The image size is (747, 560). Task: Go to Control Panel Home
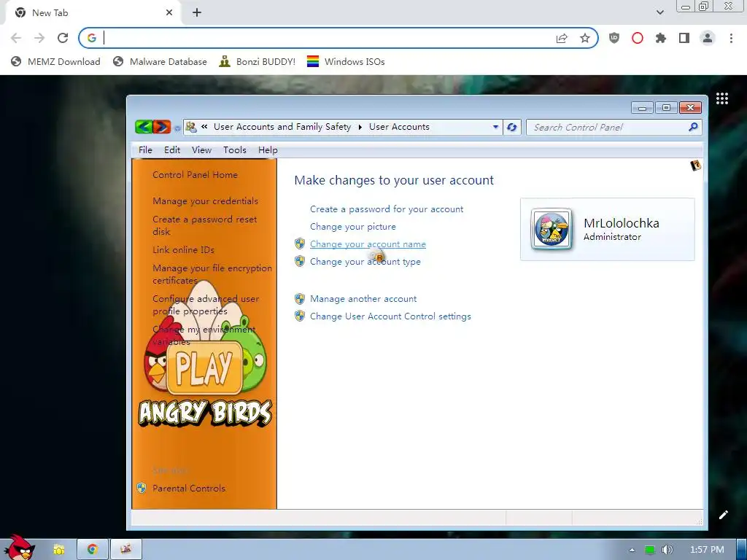tap(195, 175)
